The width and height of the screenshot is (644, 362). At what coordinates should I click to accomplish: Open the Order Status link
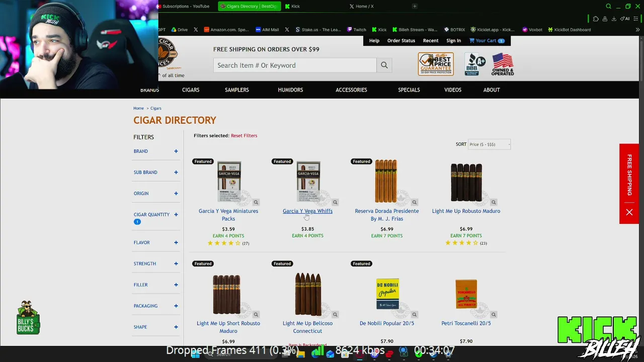(401, 41)
